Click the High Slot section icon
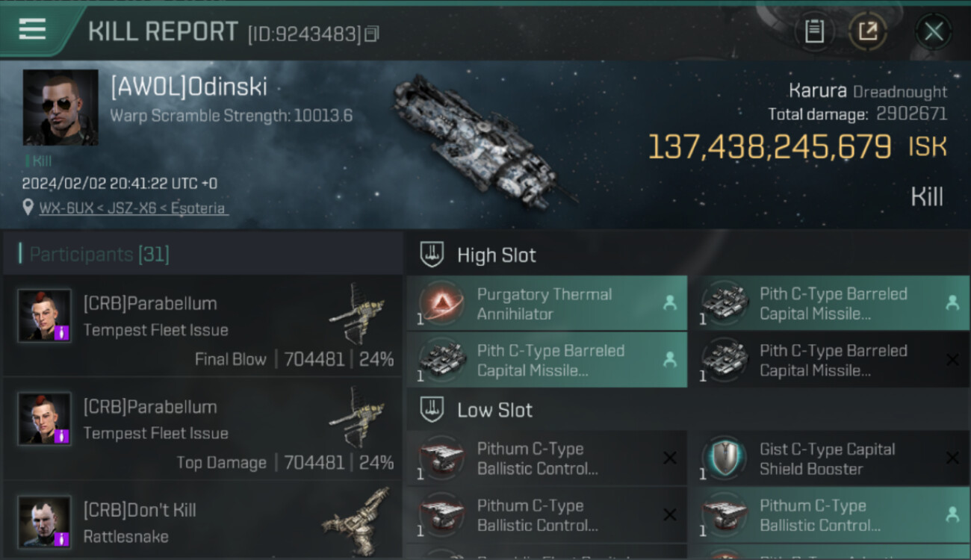Viewport: 971px width, 560px height. [432, 255]
